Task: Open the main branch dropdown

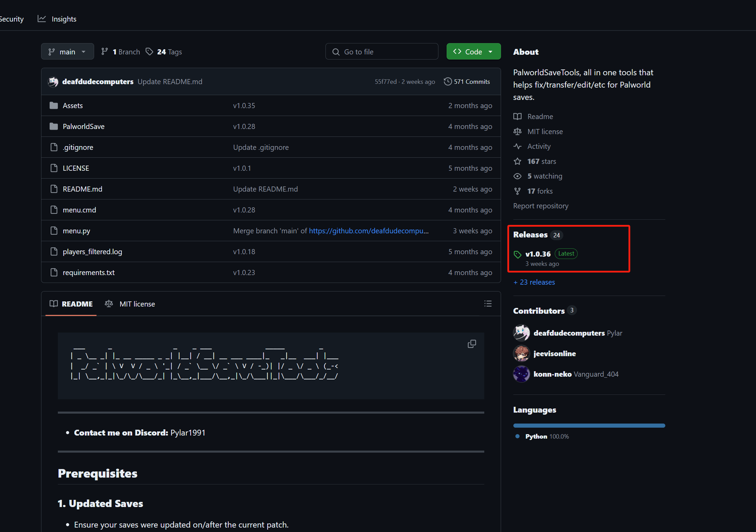Action: click(67, 52)
